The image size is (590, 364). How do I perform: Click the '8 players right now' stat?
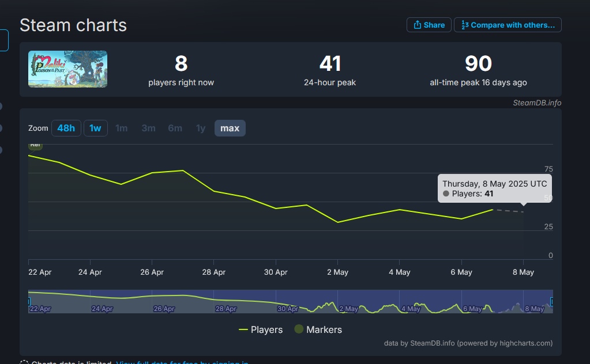coord(181,70)
